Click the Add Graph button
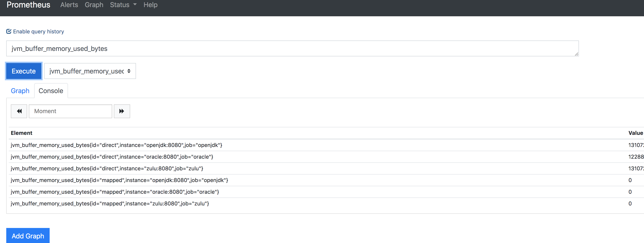Viewport: 644px width, 243px height. coord(28,236)
